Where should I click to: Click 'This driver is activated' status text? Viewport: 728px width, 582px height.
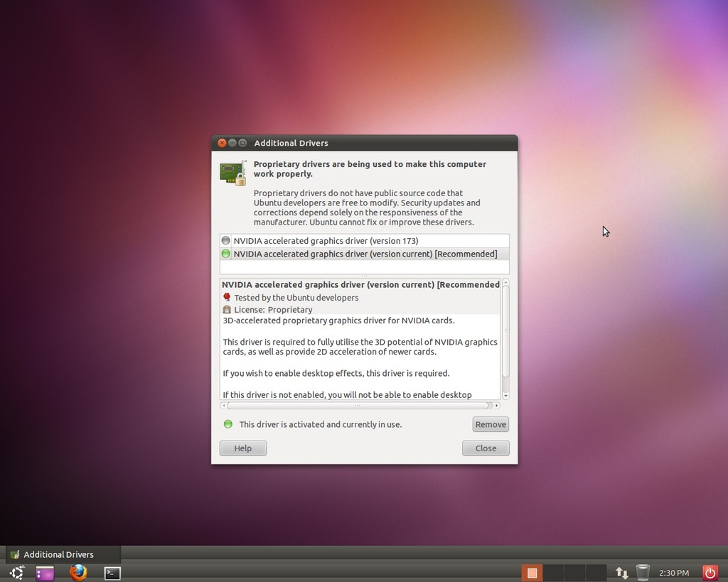321,424
